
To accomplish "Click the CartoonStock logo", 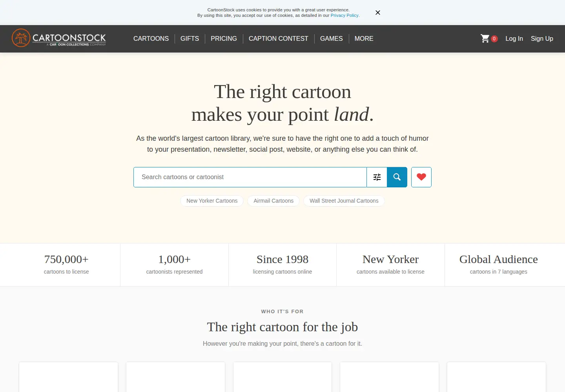I will [x=59, y=38].
